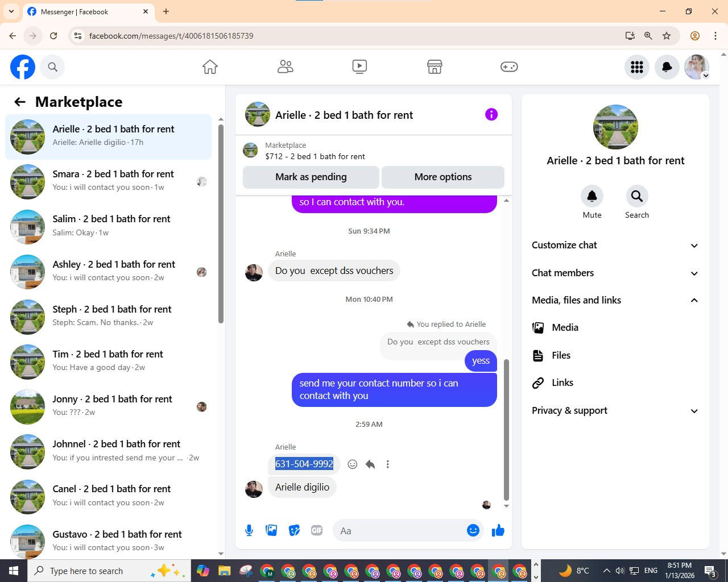
Task: Open the Video tab icon
Action: [x=359, y=67]
